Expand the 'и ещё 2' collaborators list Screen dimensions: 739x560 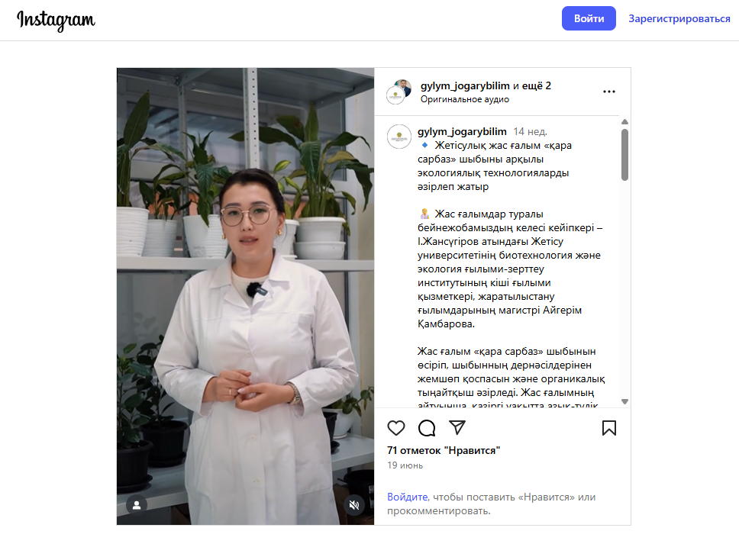[x=531, y=85]
